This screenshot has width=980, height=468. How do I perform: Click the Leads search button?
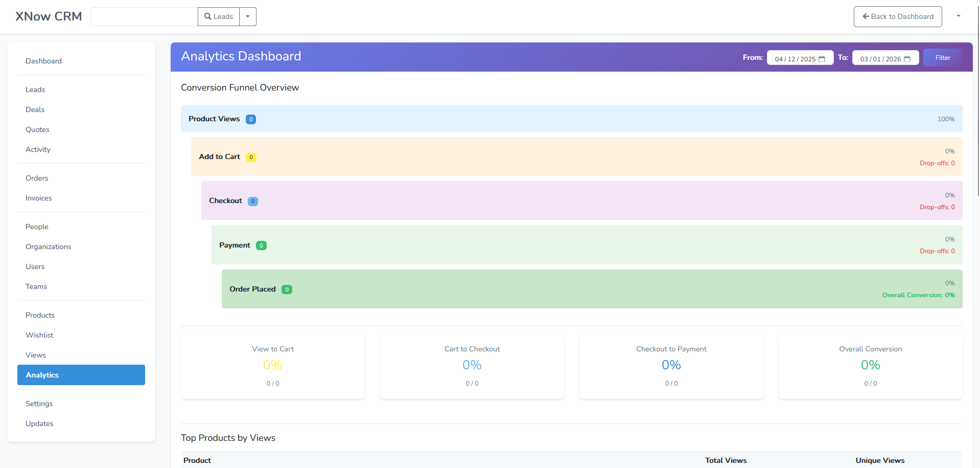[219, 16]
